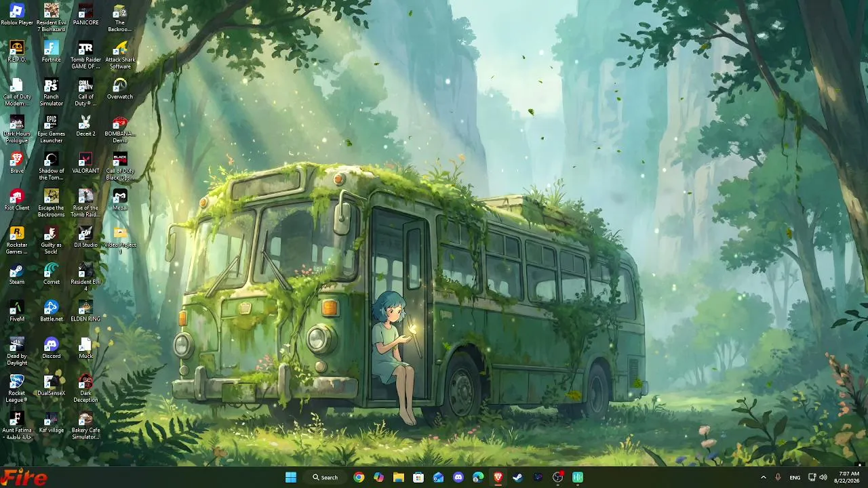Select the Resident Evil 4 icon
Viewport: 868px width, 488px height.
coord(85,277)
